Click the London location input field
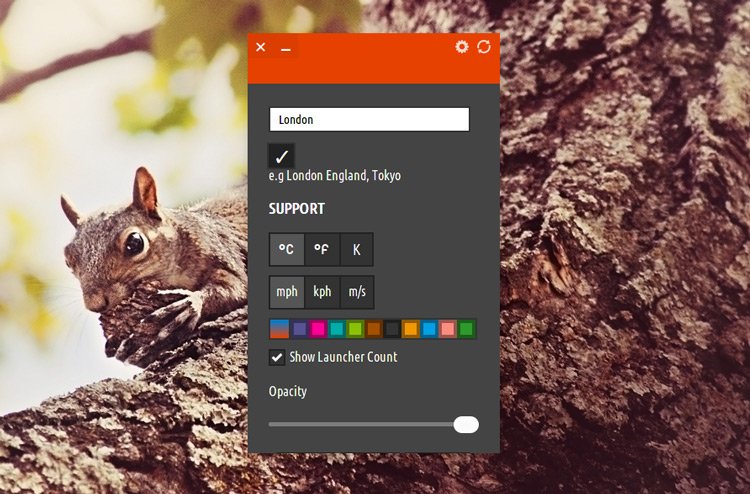 [369, 119]
